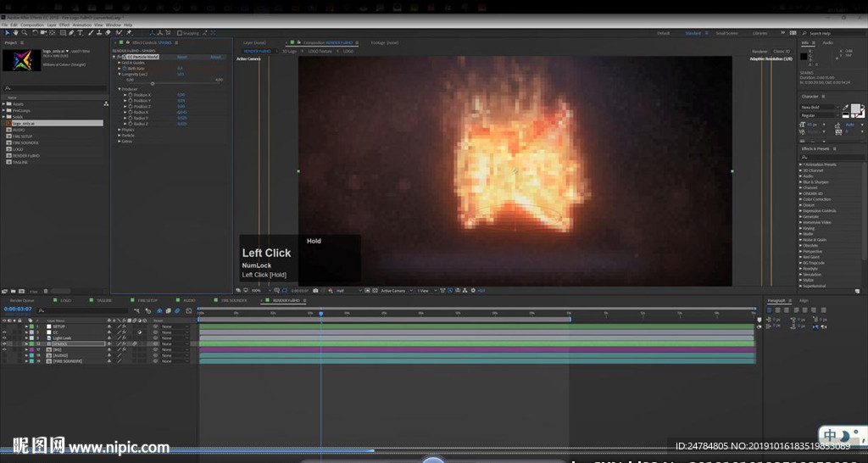This screenshot has height=463, width=868.
Task: Switch to the Audio panel tab
Action: point(827,42)
